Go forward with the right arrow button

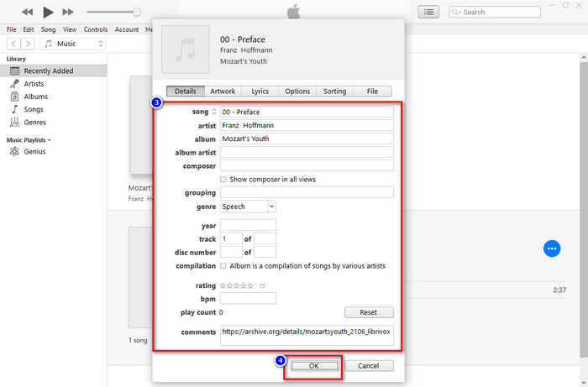tap(28, 44)
